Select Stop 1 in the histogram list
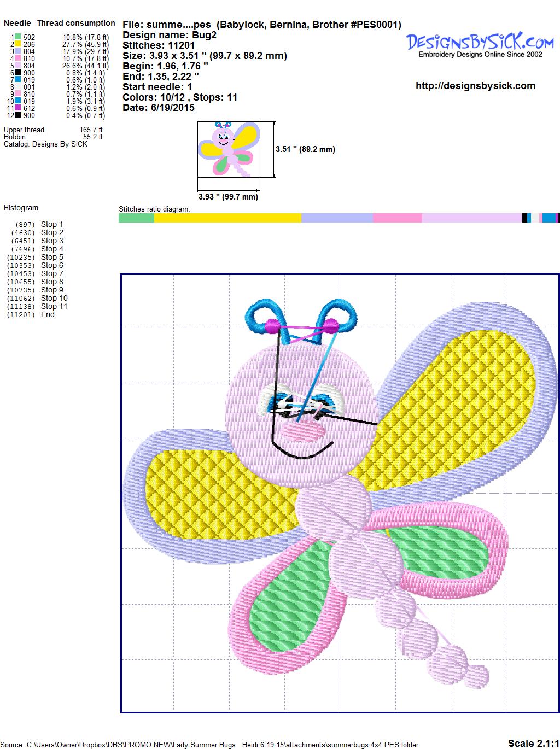Viewport: 560px width, 749px height. pos(52,224)
